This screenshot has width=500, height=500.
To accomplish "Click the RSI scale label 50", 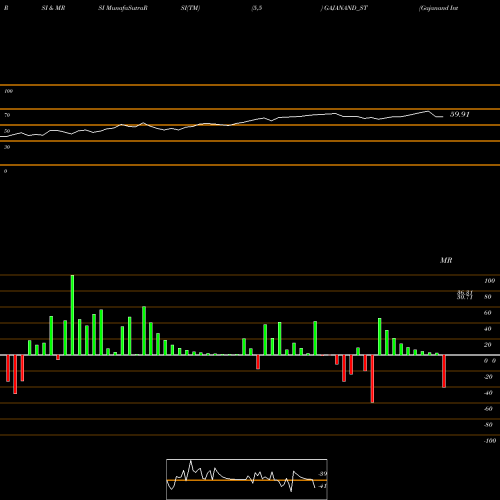I will [x=7, y=131].
